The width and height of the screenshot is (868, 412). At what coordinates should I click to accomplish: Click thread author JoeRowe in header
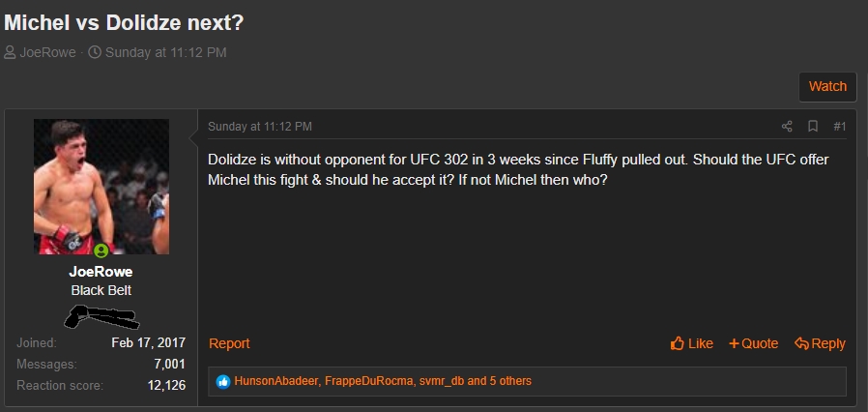tap(48, 52)
